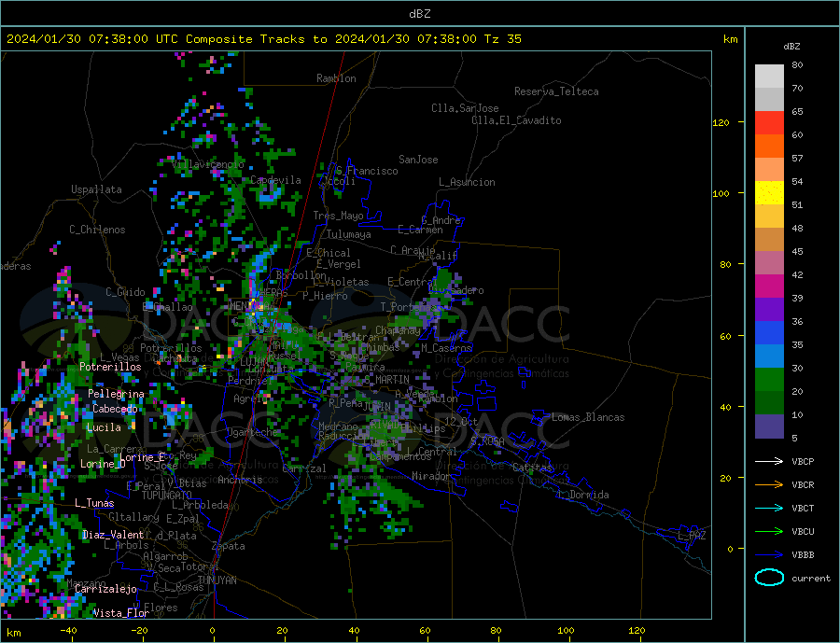Click the '-40' tick on horizontal km axis

[68, 630]
